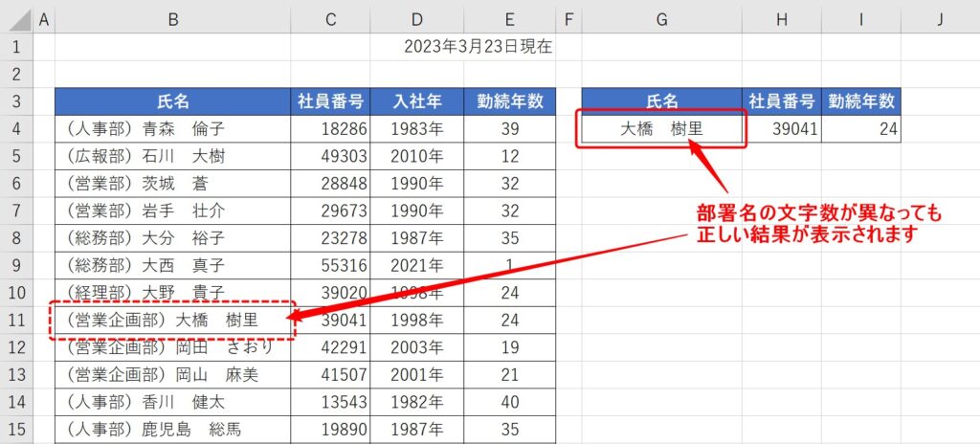980x444 pixels.
Task: Select the 入社年 header cell
Action: click(416, 101)
